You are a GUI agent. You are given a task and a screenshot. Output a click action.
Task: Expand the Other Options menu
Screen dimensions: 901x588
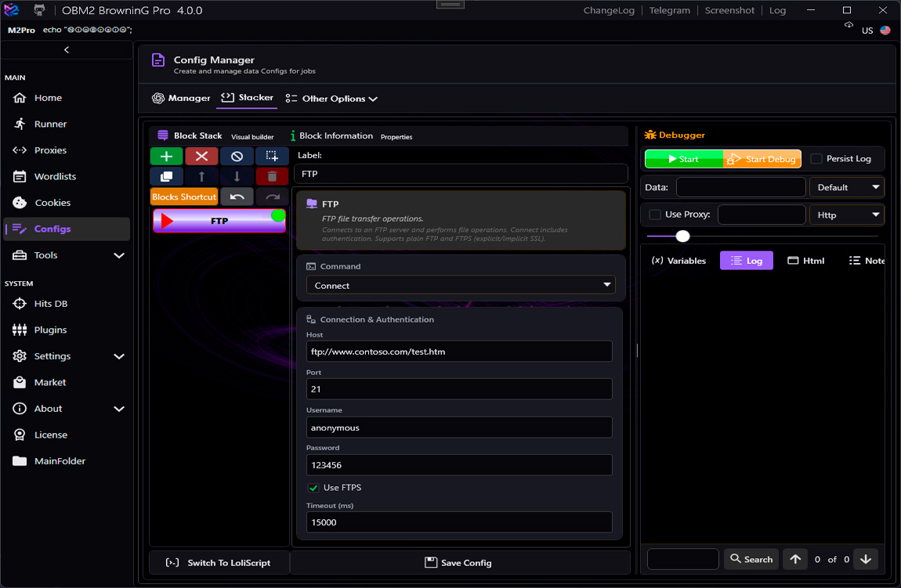pos(331,99)
